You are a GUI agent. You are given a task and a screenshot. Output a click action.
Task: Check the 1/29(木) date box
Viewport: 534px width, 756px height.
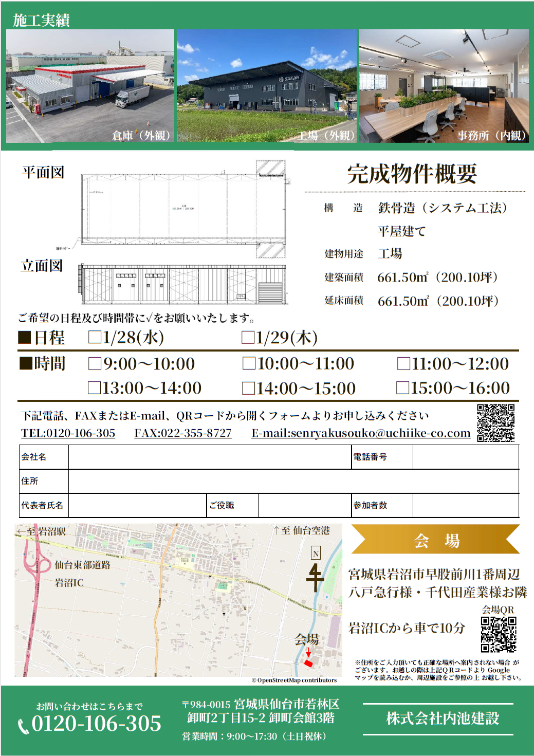pos(248,337)
